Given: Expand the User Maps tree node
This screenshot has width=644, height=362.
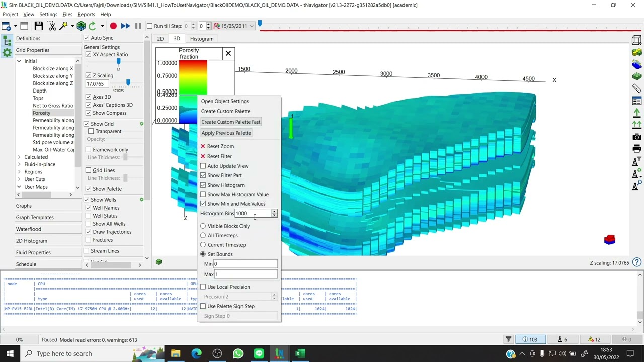Looking at the screenshot, I should (19, 187).
